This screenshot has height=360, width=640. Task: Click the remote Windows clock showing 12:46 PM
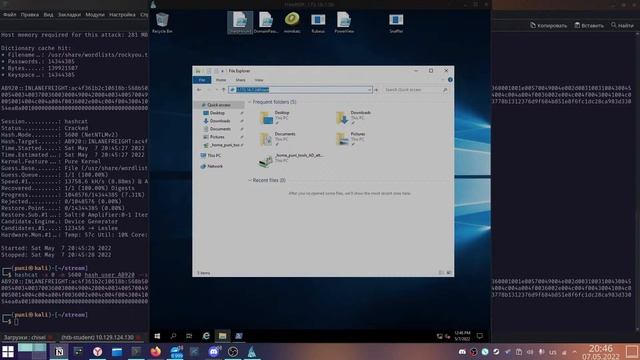pos(462,336)
